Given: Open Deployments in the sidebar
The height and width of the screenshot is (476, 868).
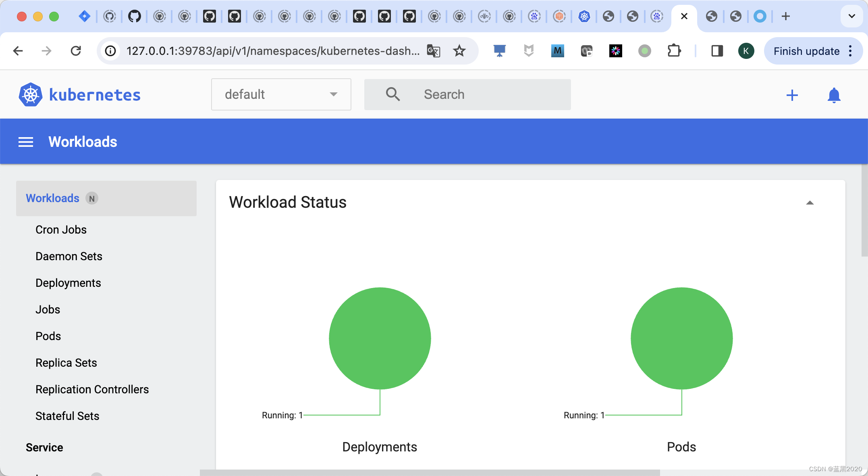Looking at the screenshot, I should coord(68,283).
